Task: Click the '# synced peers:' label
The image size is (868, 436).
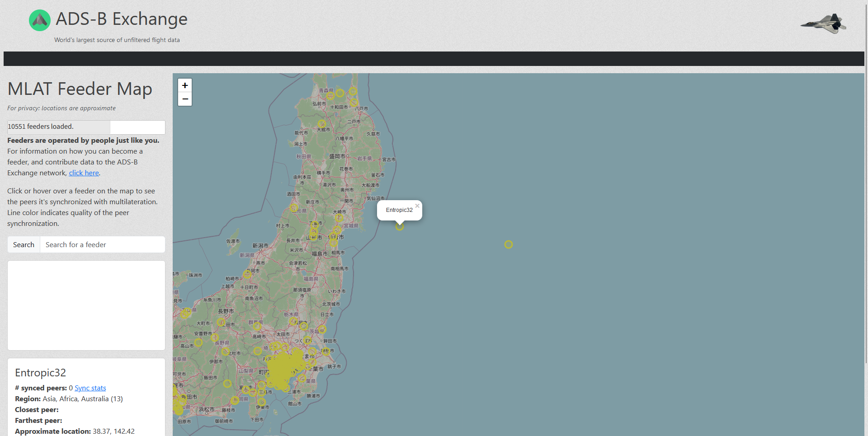Action: coord(41,388)
